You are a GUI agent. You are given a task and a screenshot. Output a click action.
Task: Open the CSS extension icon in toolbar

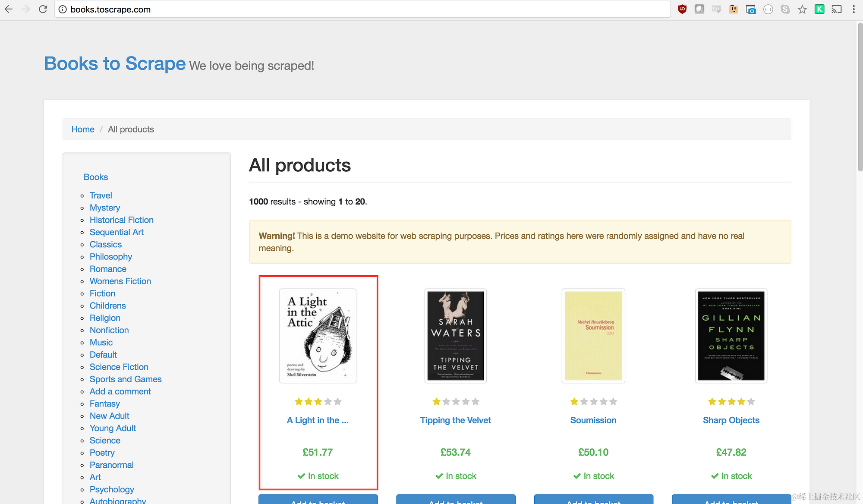pos(716,9)
